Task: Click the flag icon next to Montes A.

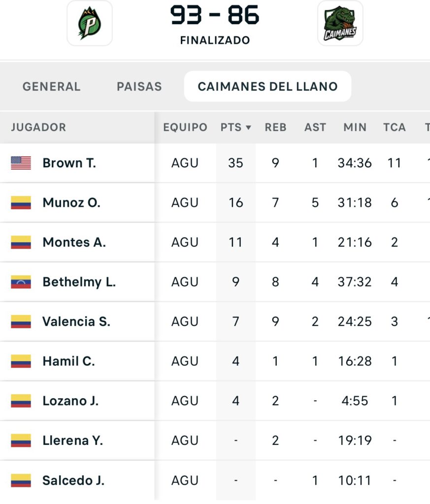Action: point(21,242)
